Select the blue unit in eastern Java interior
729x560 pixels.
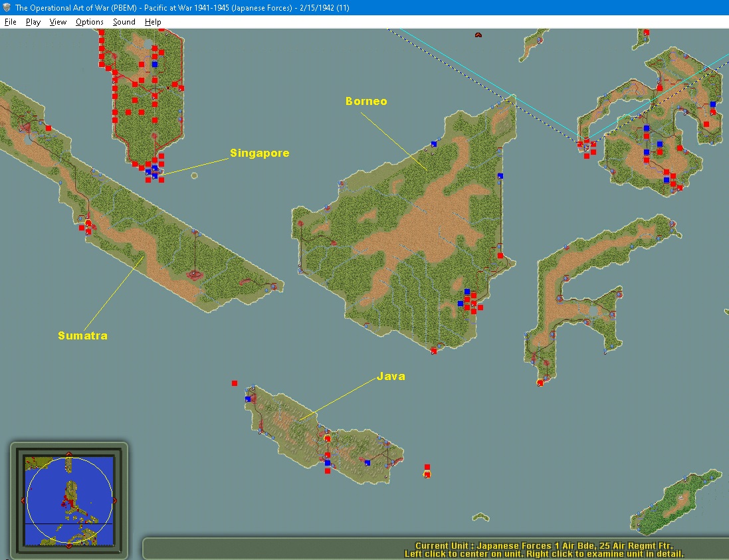click(367, 463)
